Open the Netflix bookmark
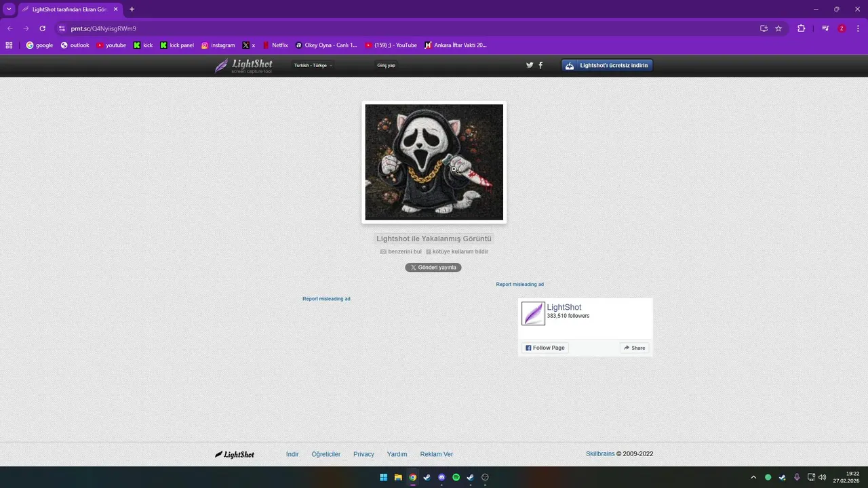868x488 pixels. [275, 45]
